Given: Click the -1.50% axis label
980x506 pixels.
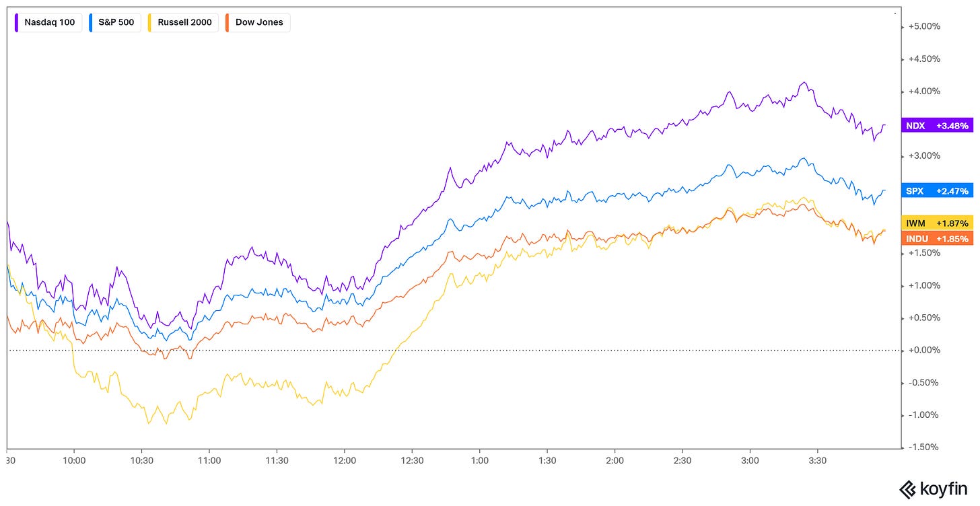Looking at the screenshot, I should pyautogui.click(x=923, y=447).
